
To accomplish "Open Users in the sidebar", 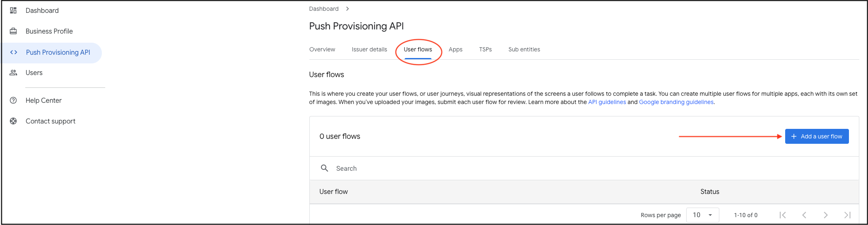I will pos(34,73).
